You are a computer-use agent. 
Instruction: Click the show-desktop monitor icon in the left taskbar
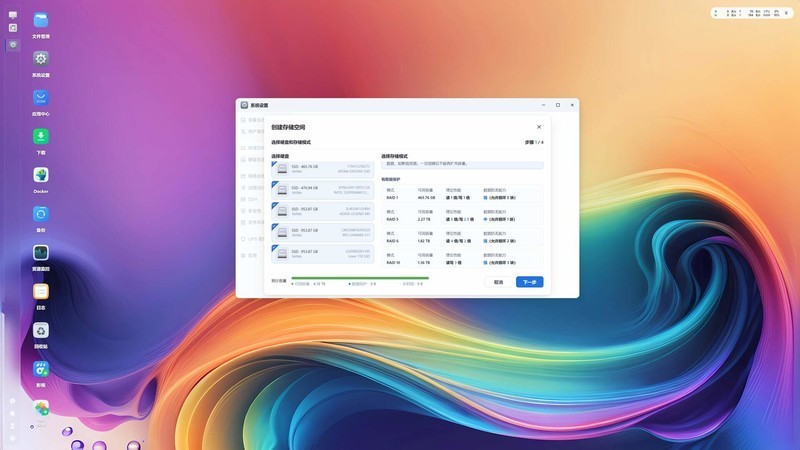(x=13, y=15)
